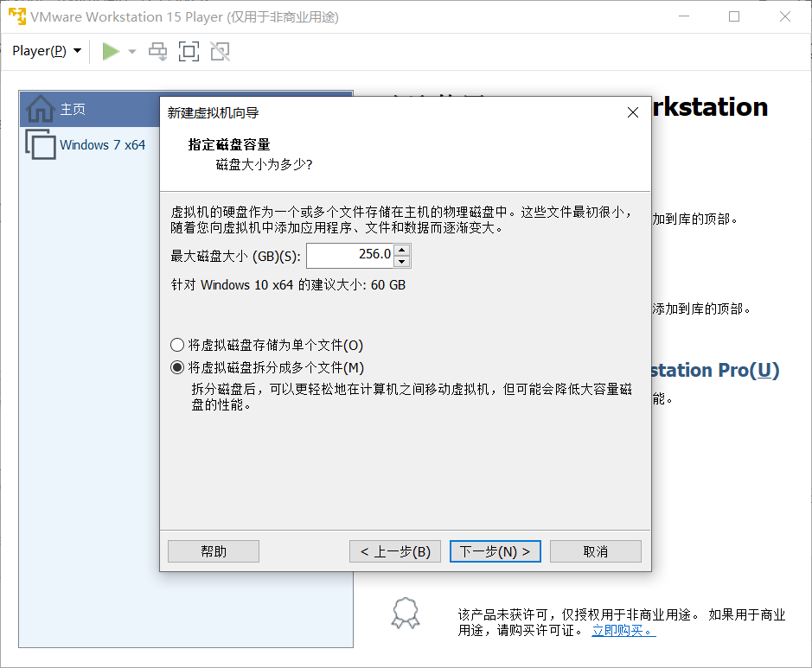Click the home house icon in library

(x=40, y=109)
